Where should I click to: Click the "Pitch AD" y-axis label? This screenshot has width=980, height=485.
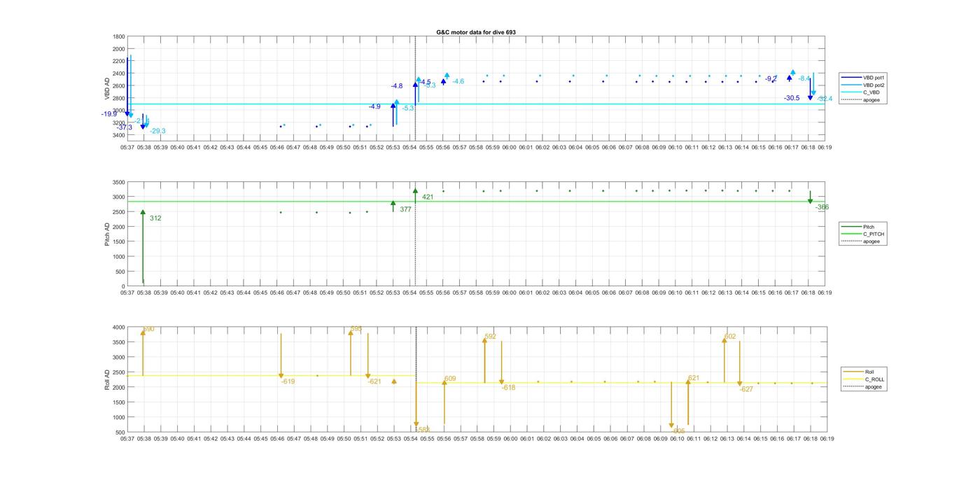[108, 234]
